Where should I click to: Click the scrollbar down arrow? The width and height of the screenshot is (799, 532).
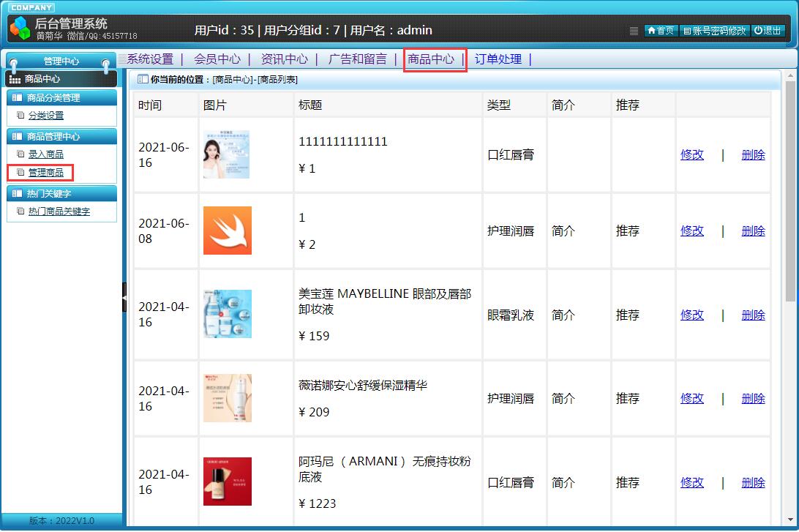tap(790, 520)
